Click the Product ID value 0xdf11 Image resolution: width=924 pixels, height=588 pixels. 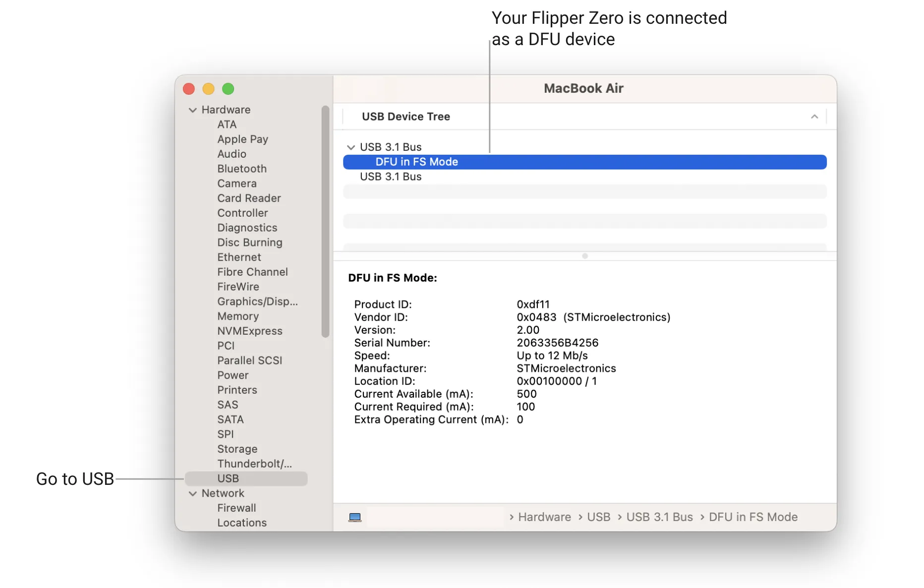(533, 304)
